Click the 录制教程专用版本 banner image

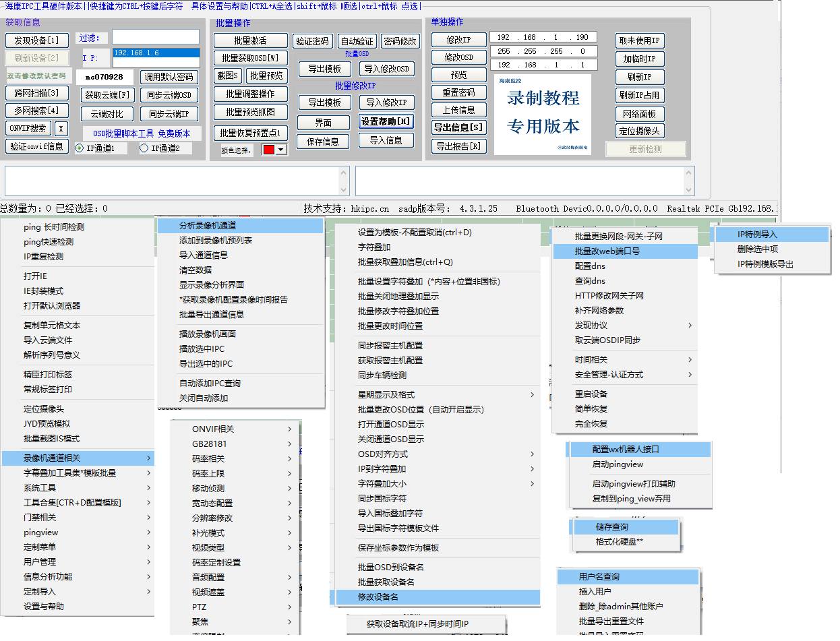[x=543, y=115]
